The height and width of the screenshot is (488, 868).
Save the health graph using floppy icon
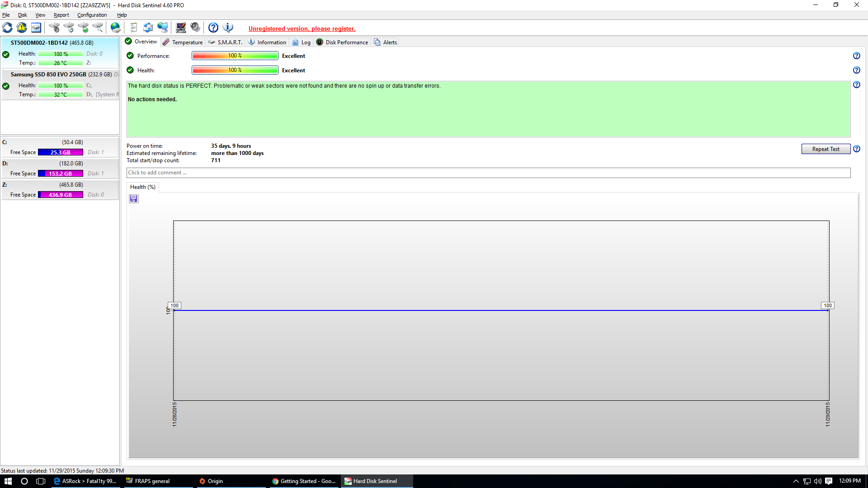click(x=134, y=199)
